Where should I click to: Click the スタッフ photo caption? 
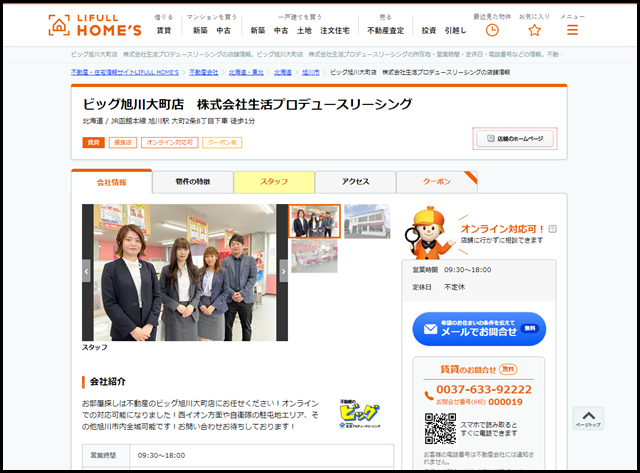tap(95, 347)
